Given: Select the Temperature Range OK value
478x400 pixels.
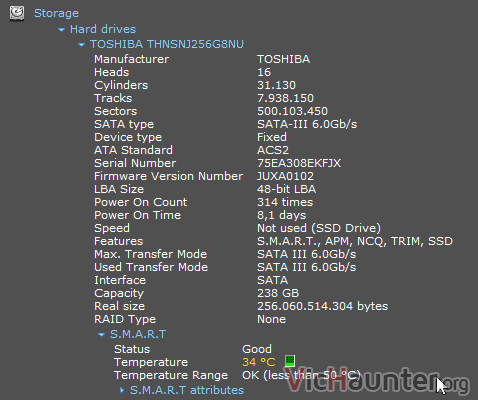Looking at the screenshot, I should click(301, 375).
